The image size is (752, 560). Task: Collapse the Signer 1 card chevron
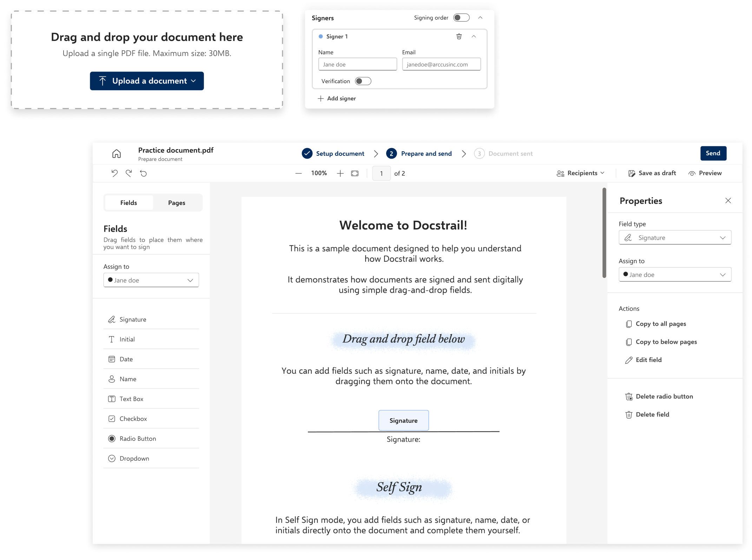pos(474,36)
